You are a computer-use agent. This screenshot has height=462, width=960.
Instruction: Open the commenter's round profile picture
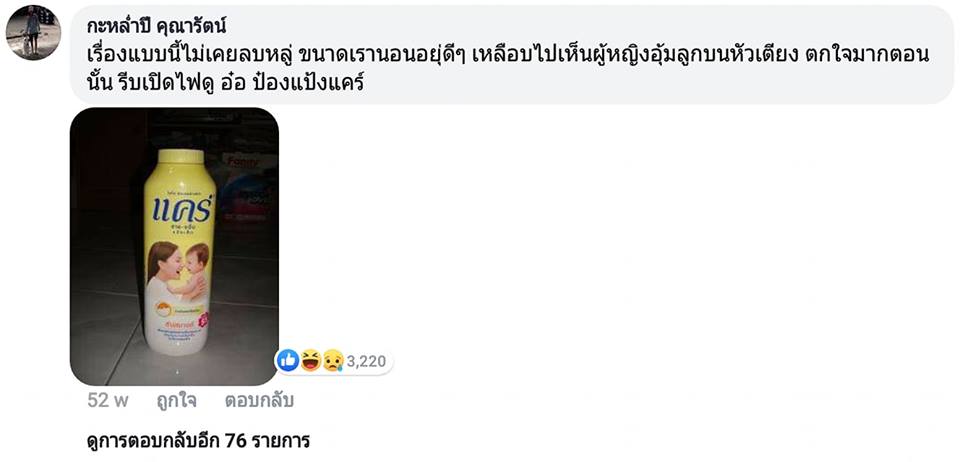pos(33,32)
